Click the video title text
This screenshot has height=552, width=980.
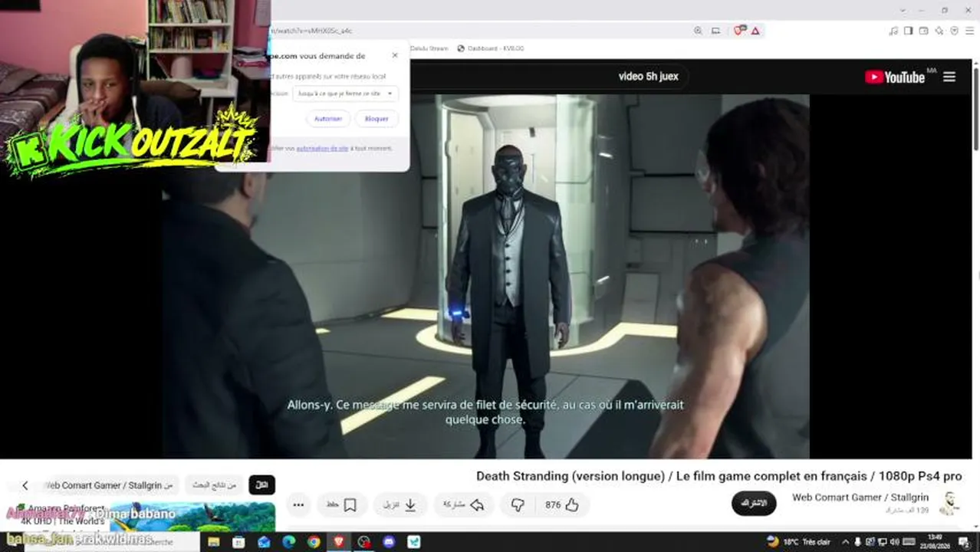pyautogui.click(x=719, y=476)
